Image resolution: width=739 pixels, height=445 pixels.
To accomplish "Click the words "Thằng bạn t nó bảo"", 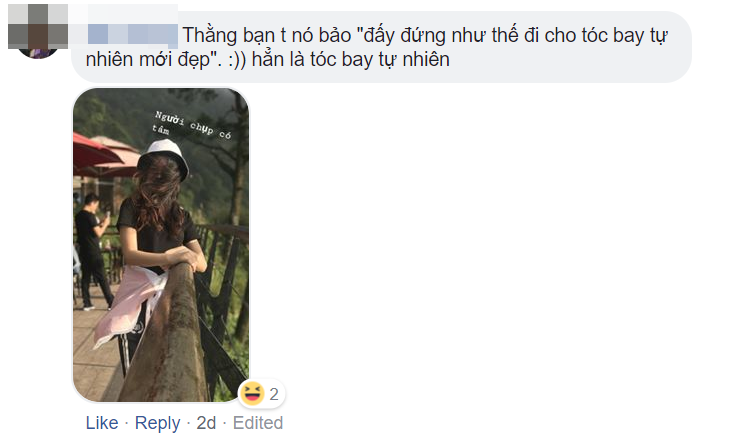I will click(267, 36).
